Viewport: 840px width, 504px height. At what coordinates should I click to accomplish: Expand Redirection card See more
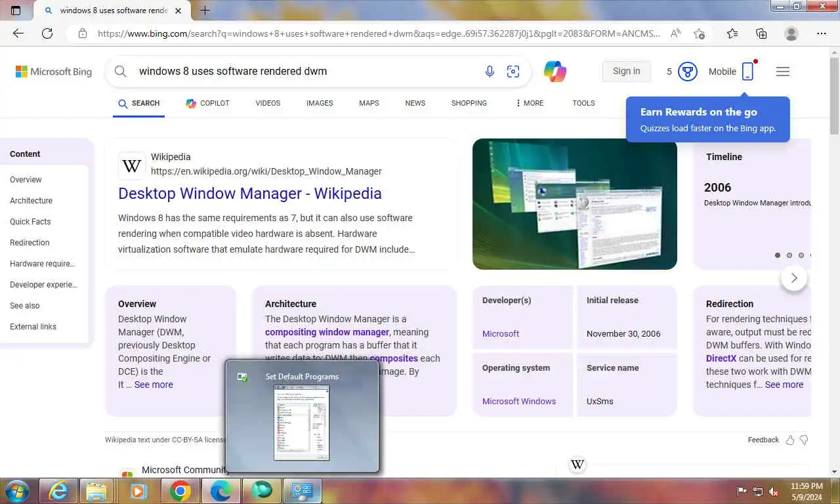[784, 385]
